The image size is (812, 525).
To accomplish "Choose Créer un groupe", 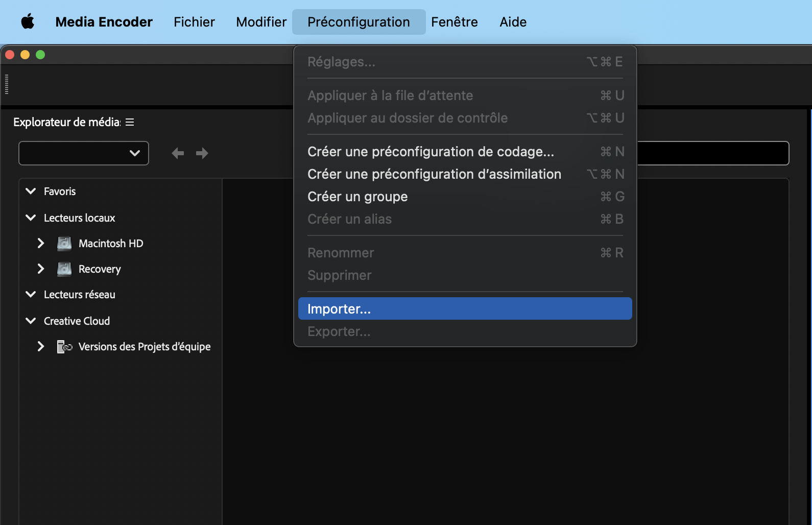I will tap(465, 197).
